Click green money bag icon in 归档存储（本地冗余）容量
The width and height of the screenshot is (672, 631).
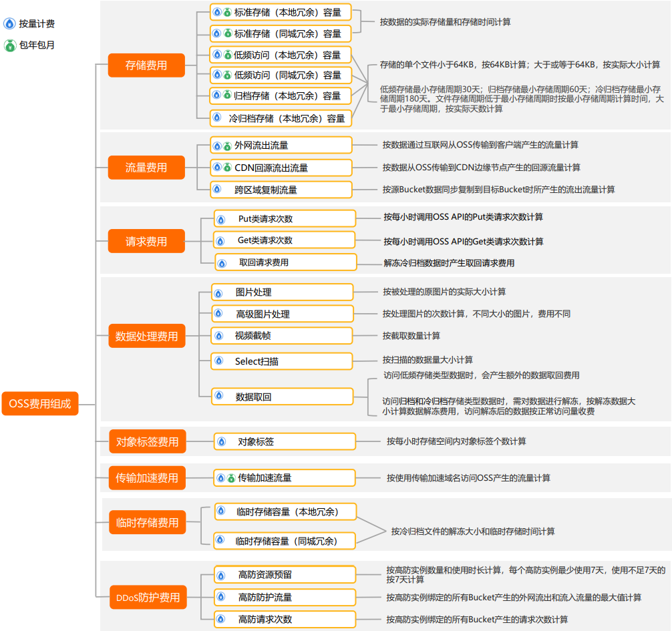point(228,95)
